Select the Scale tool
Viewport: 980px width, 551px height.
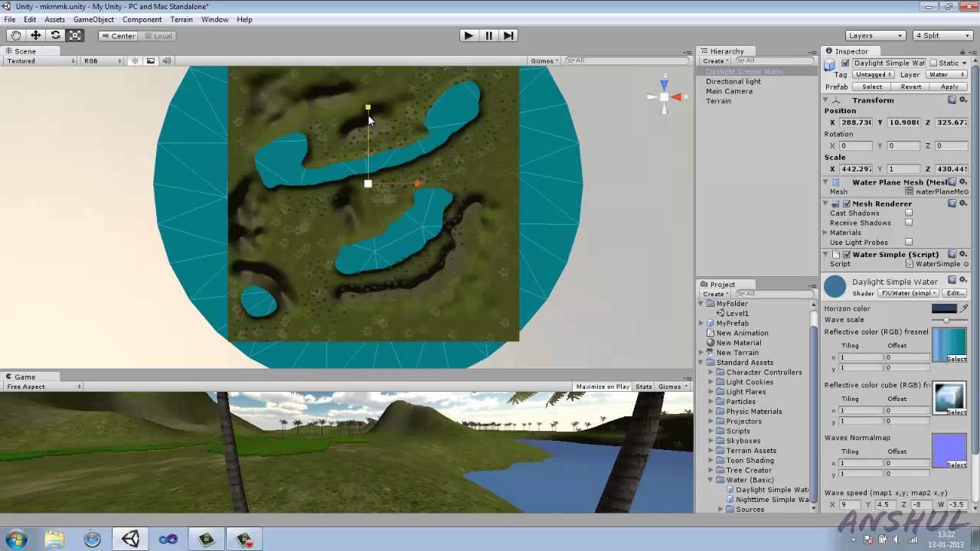point(73,35)
